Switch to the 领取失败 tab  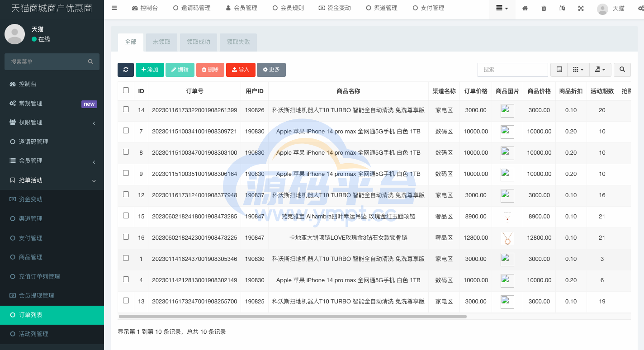(x=238, y=42)
